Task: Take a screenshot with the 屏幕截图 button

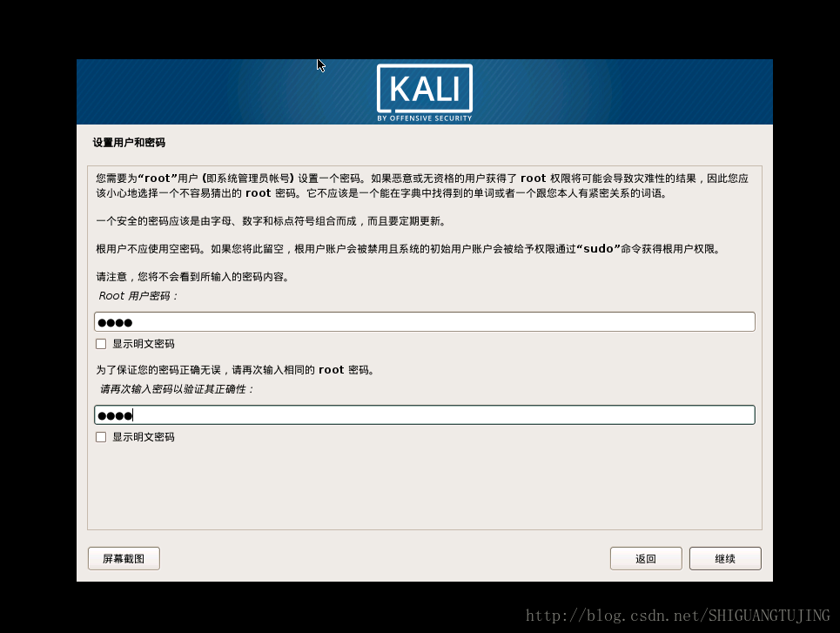Action: tap(124, 558)
